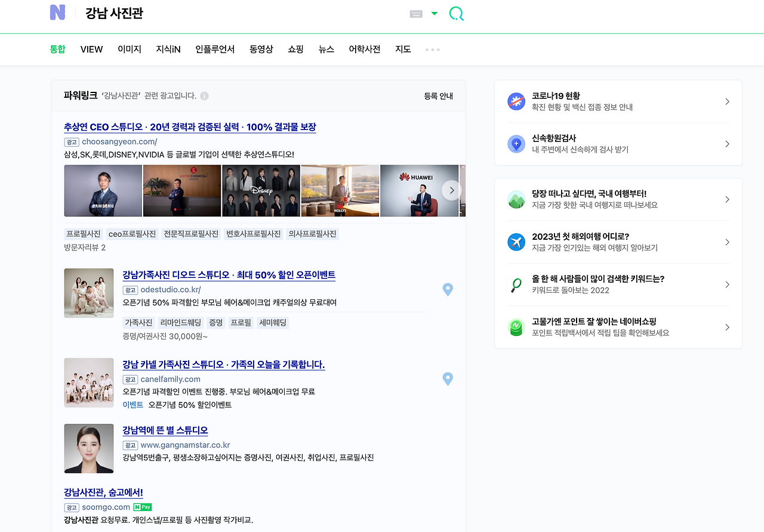Screen dimensions: 764x532
Task: Click the search field containing 강남 사진관
Action: pyautogui.click(x=239, y=13)
